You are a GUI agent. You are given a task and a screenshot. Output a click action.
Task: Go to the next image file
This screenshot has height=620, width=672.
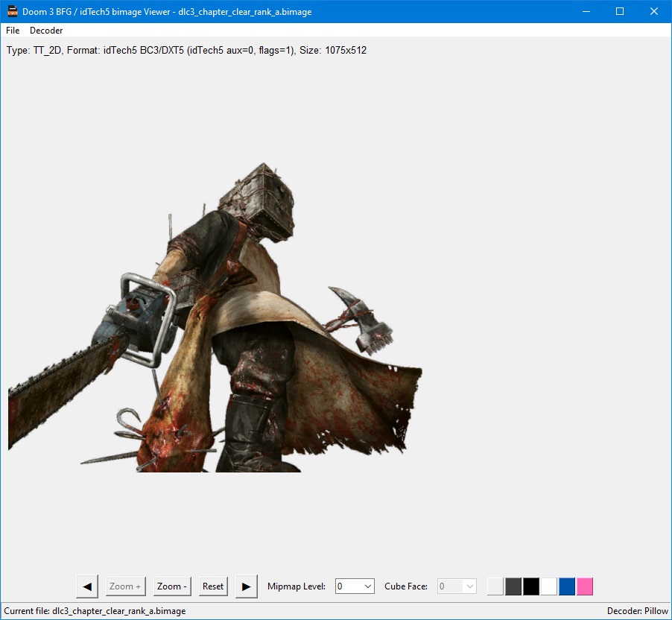[247, 586]
